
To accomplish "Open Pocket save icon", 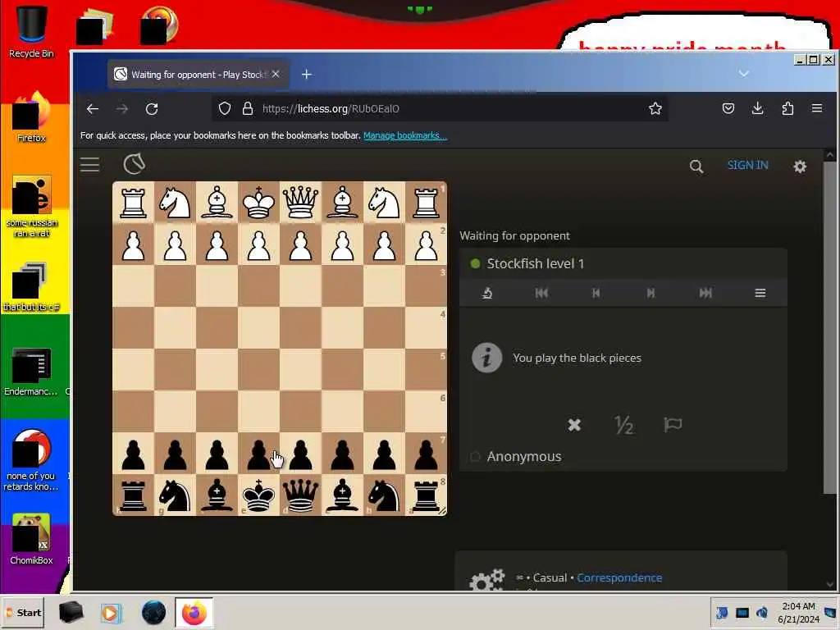I will tap(728, 109).
